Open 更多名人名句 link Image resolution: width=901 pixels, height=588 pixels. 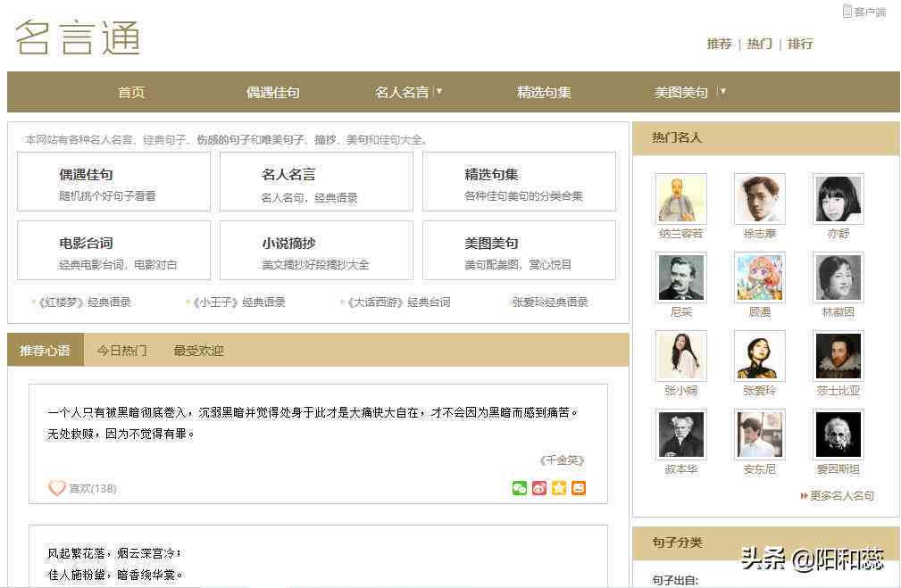click(x=838, y=495)
